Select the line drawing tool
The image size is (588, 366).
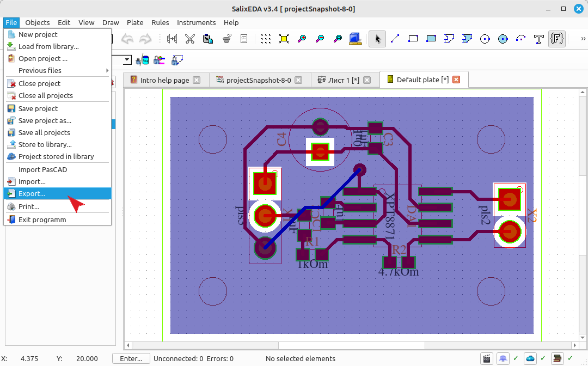395,39
